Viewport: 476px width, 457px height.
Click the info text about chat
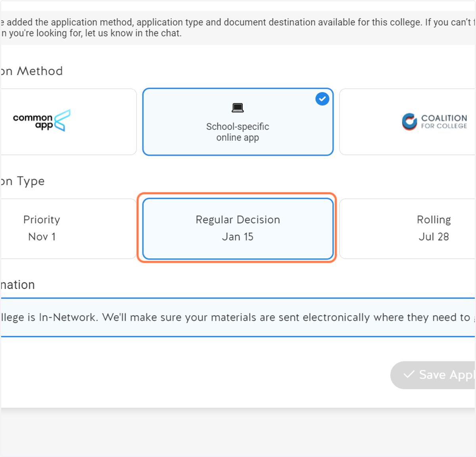pos(238,28)
